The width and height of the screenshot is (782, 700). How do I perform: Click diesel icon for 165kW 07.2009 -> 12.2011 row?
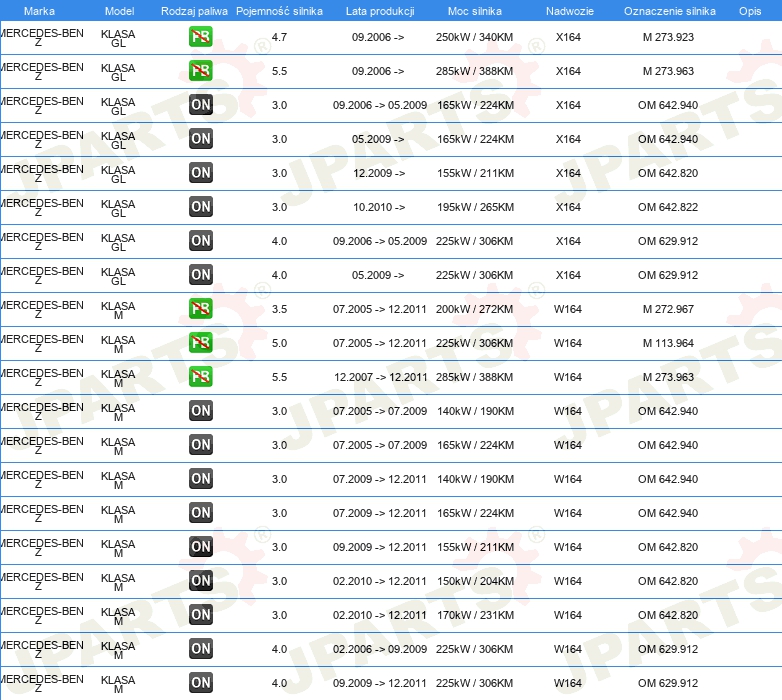click(x=200, y=513)
